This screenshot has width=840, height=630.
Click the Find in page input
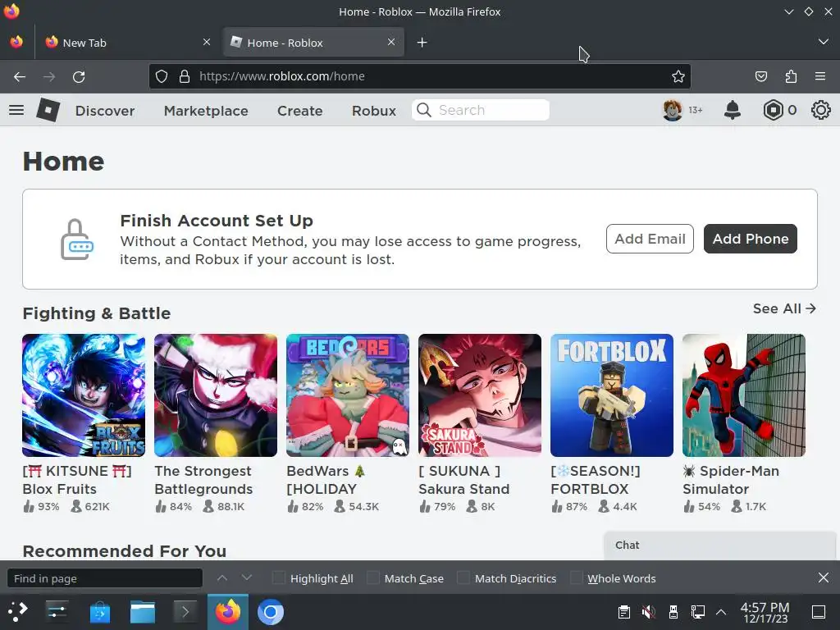(105, 578)
